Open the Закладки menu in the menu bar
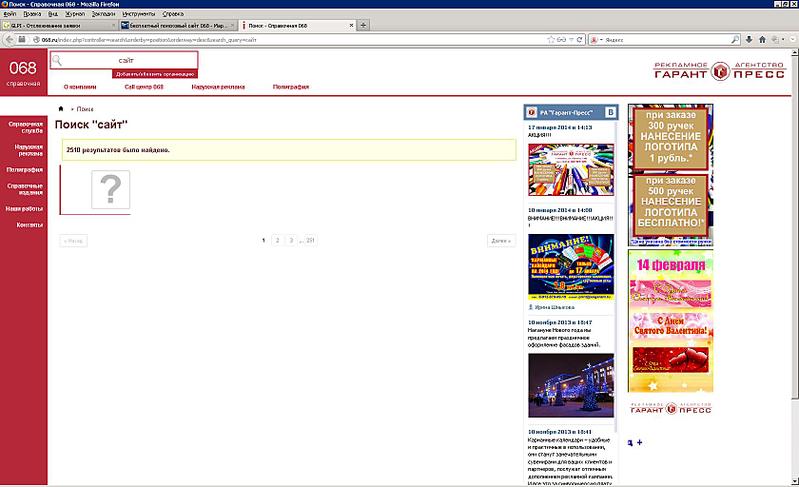Image resolution: width=799 pixels, height=487 pixels. click(102, 13)
